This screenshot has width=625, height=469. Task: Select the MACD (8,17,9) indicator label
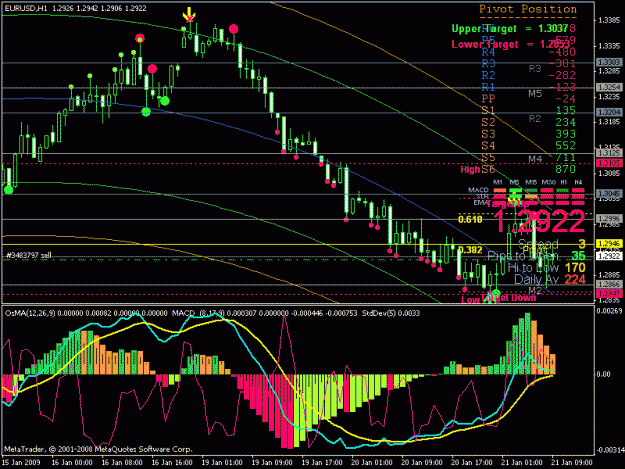(198, 313)
